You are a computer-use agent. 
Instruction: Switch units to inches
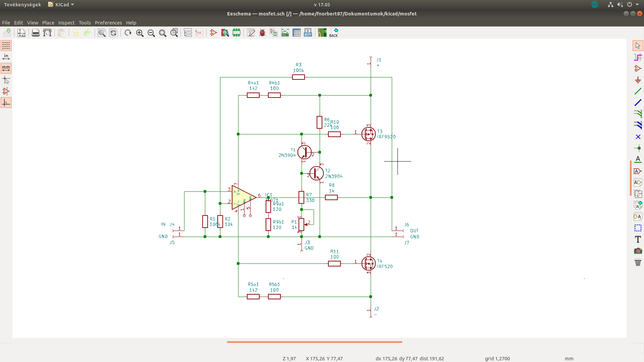[6, 57]
